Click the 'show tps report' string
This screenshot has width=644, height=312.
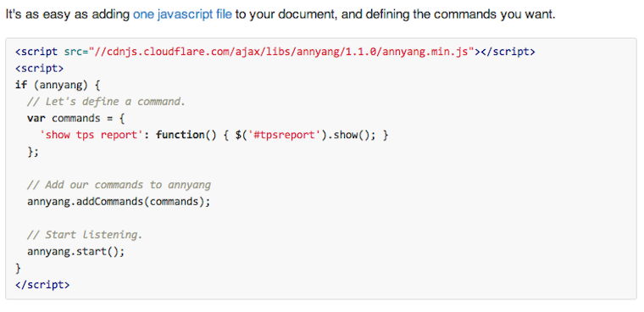pyautogui.click(x=91, y=136)
